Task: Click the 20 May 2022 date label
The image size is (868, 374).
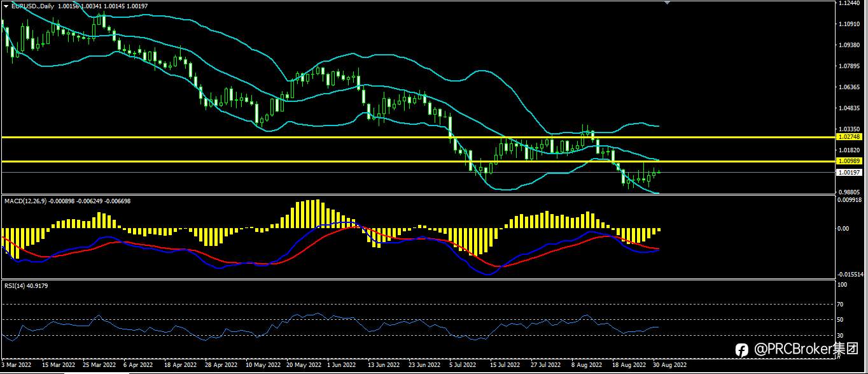Action: click(x=304, y=365)
